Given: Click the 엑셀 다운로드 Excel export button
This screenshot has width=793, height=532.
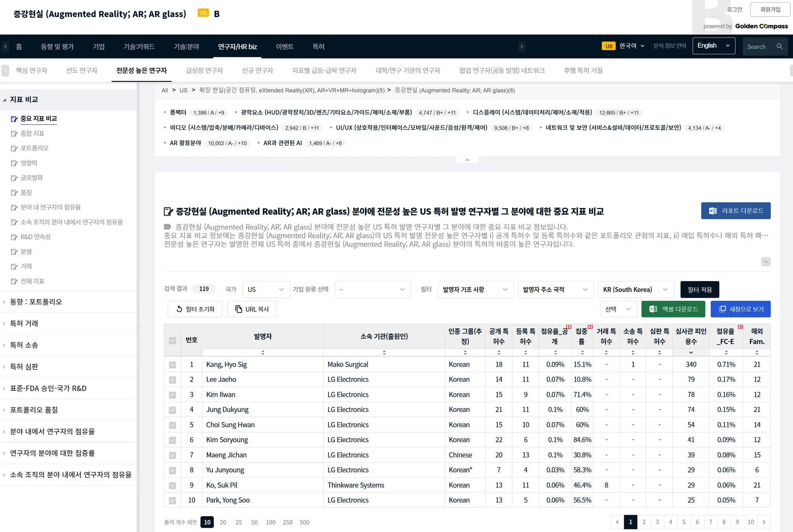Looking at the screenshot, I should tap(673, 309).
